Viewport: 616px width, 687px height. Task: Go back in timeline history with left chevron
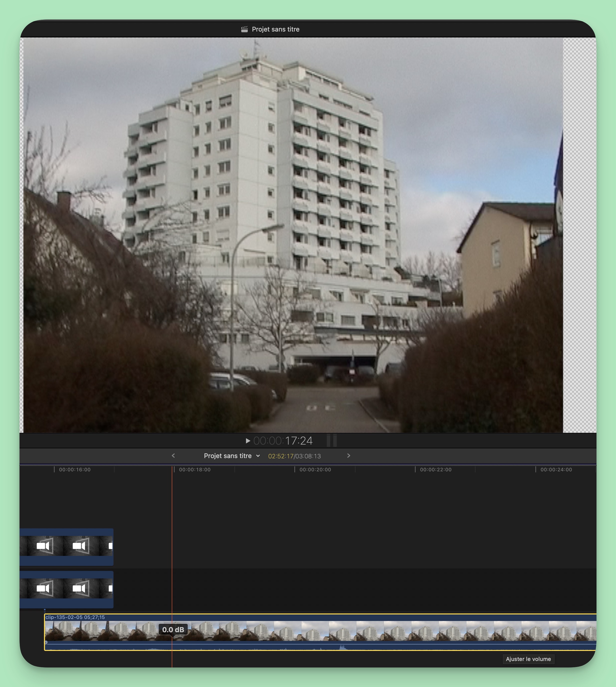tap(173, 456)
